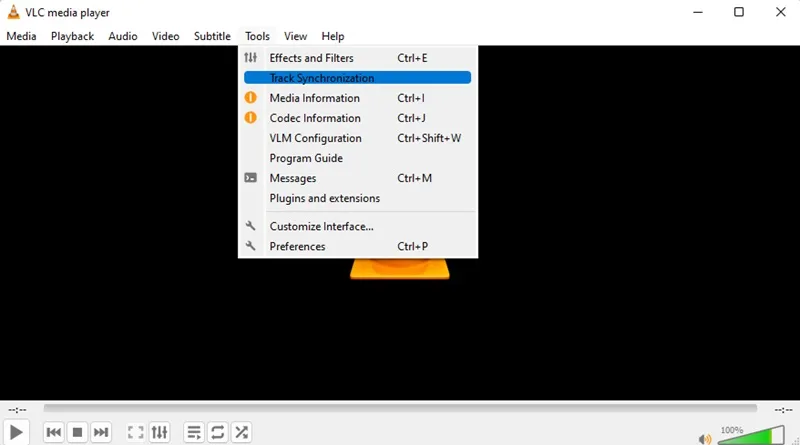The height and width of the screenshot is (445, 800).
Task: Click the remaining time label
Action: (x=783, y=410)
